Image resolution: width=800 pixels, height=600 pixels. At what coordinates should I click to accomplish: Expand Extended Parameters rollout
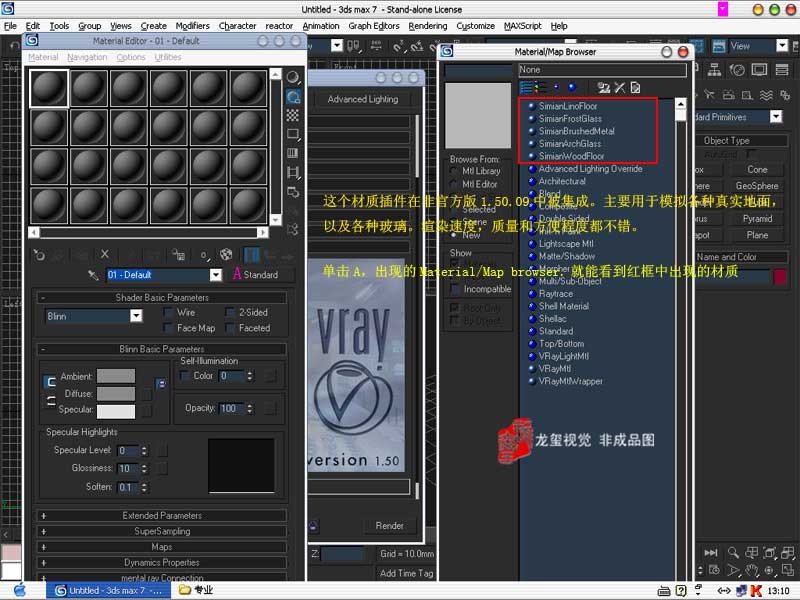tap(161, 516)
